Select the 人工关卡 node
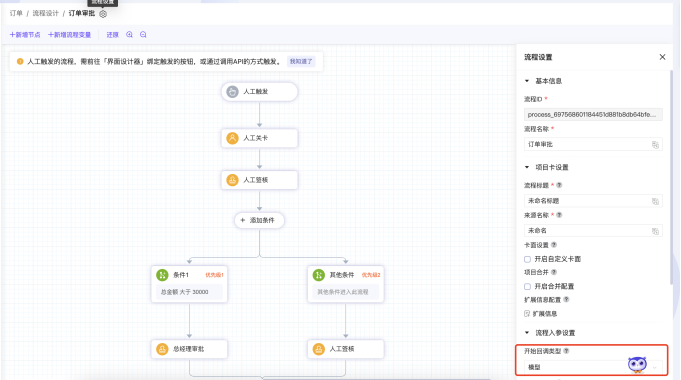 click(x=259, y=138)
